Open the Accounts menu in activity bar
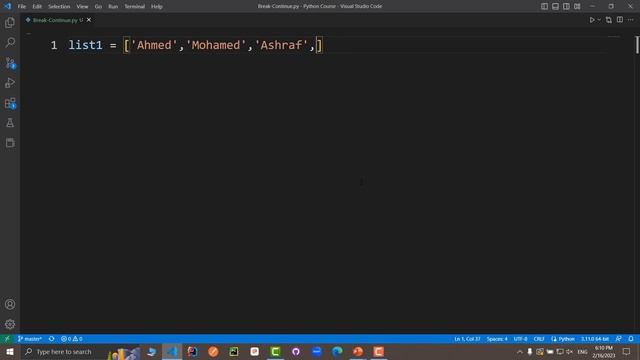640x360 pixels. pyautogui.click(x=10, y=304)
